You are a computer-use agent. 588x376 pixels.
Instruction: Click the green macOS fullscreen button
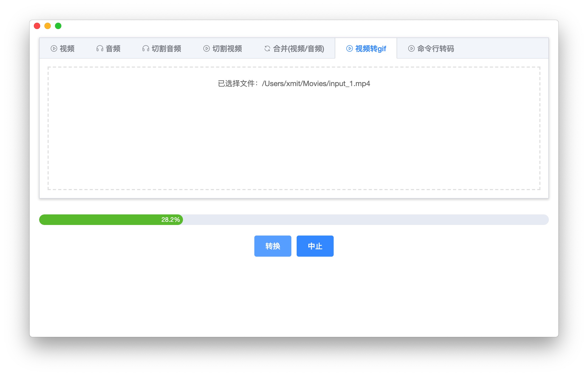point(58,26)
